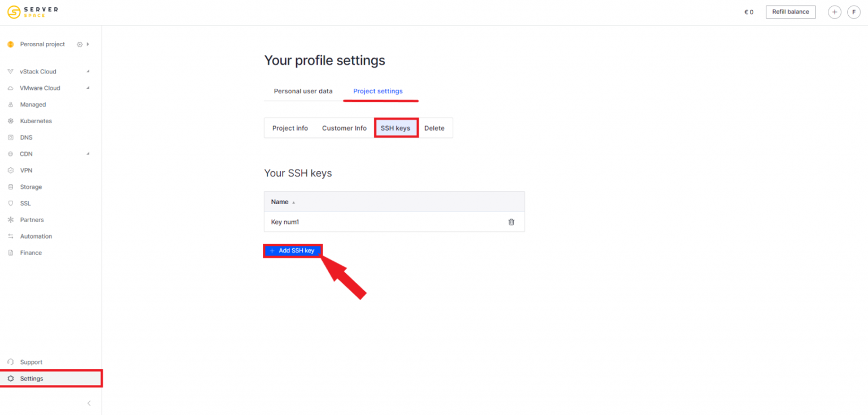The height and width of the screenshot is (415, 868).
Task: Click the Add SSH key button
Action: point(292,250)
